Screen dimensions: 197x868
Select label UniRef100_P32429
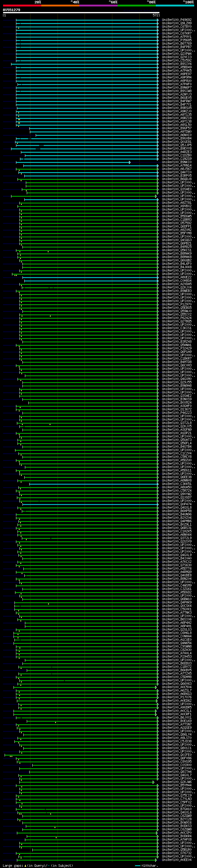[x=177, y=349]
